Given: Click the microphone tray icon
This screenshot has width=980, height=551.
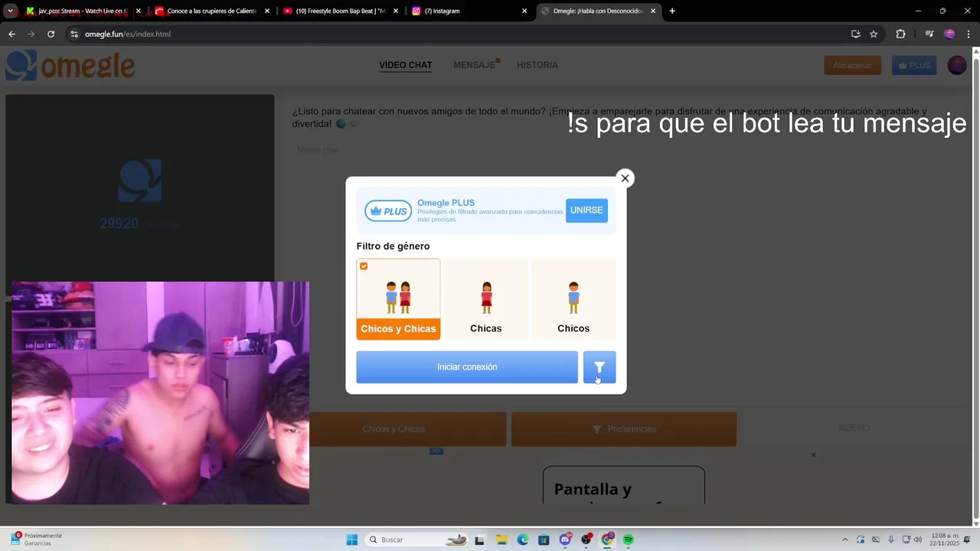Looking at the screenshot, I should (x=891, y=540).
